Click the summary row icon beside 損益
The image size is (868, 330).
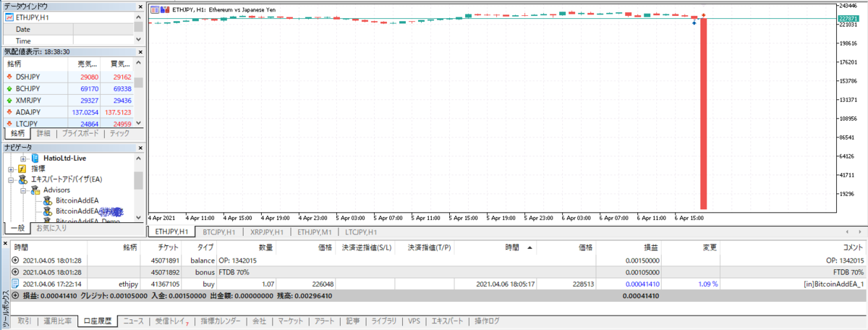[17, 295]
